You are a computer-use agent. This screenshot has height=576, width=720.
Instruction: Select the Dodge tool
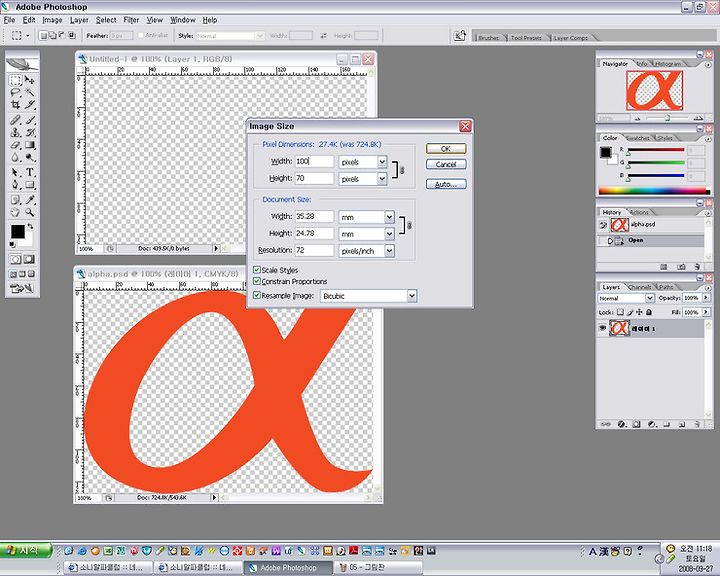[30, 158]
